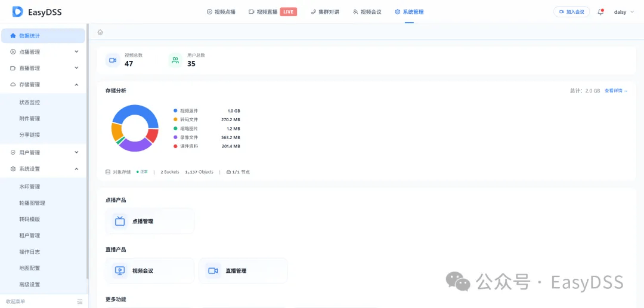The image size is (644, 308).
Task: Click the 视频总数 camera icon
Action: 113,60
